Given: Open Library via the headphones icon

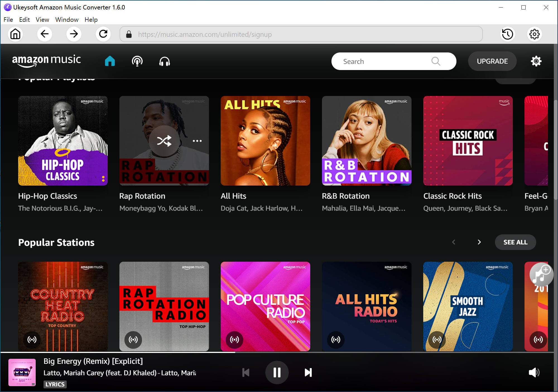Looking at the screenshot, I should point(164,61).
